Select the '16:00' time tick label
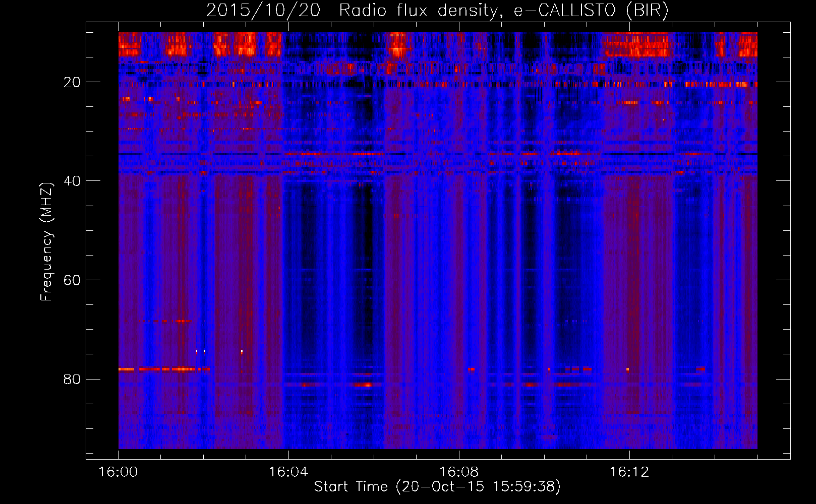Viewport: 816px width, 504px height. coord(118,472)
